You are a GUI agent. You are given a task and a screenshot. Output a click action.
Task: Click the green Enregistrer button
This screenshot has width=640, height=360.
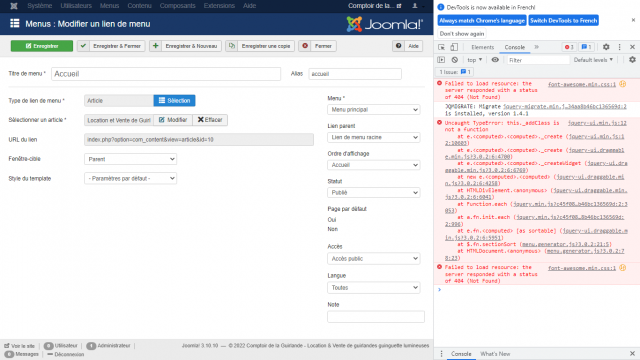pos(42,46)
